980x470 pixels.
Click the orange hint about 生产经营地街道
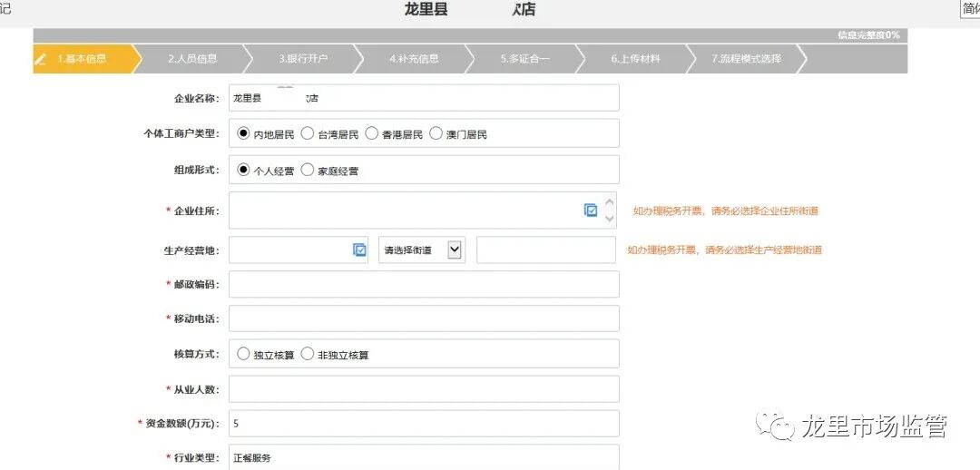(725, 250)
